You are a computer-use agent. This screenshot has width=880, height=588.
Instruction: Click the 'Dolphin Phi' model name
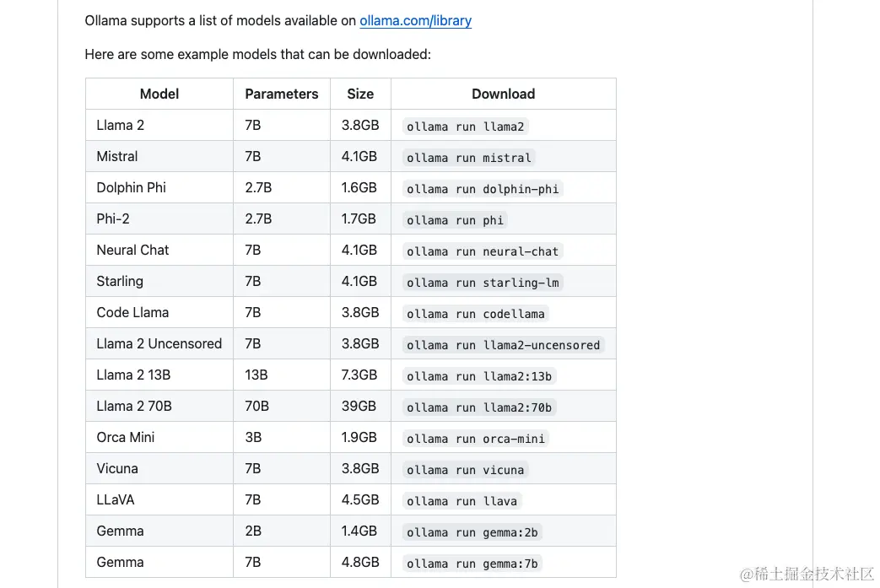click(132, 187)
